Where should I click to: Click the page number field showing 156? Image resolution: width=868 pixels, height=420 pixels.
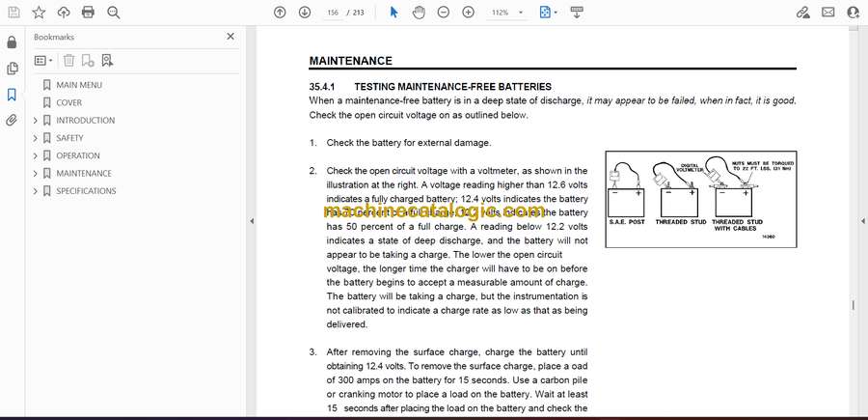pyautogui.click(x=333, y=13)
